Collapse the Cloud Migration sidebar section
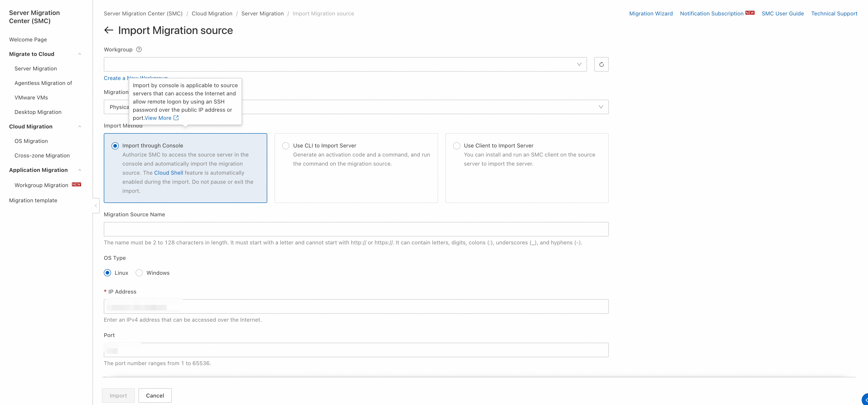Viewport: 868px width, 405px height. [x=80, y=127]
